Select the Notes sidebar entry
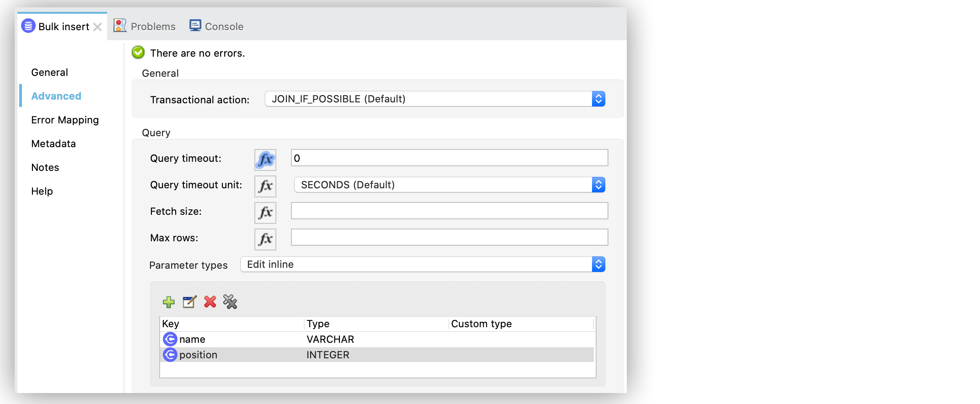 (x=45, y=167)
